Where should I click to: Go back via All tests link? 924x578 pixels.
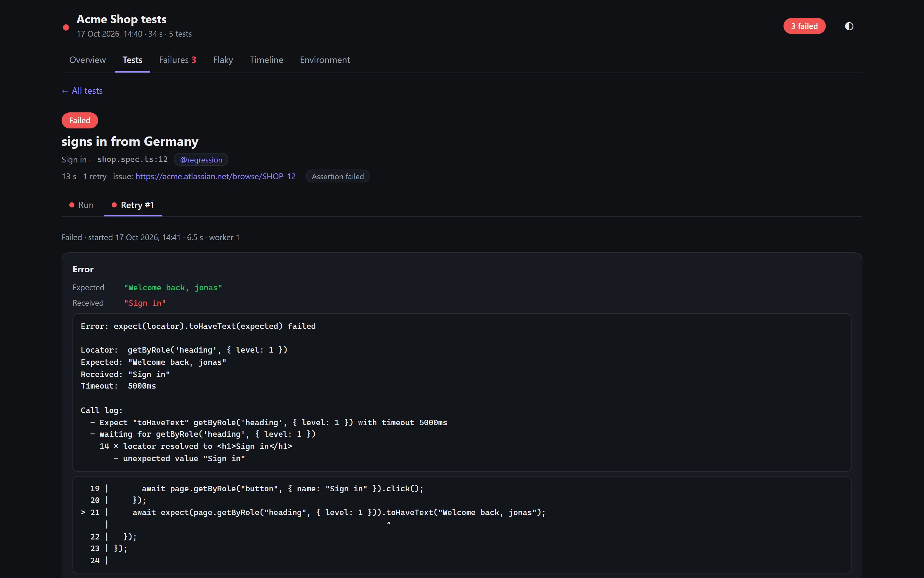82,91
